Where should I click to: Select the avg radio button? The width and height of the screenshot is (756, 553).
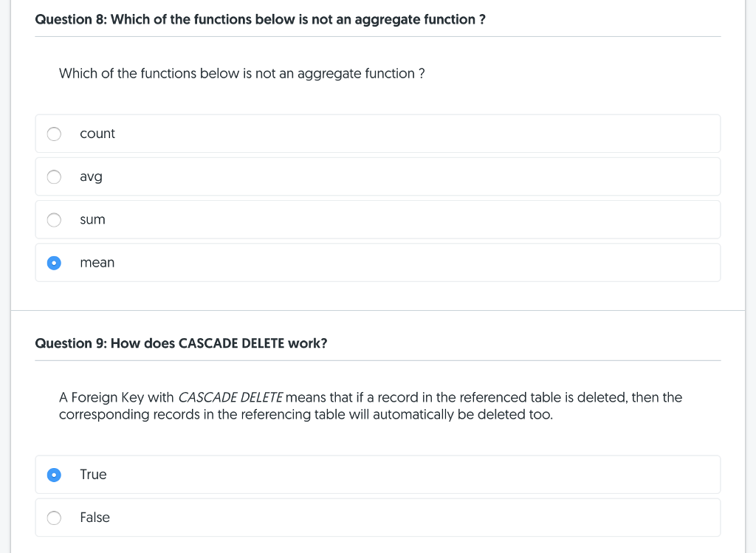(54, 176)
